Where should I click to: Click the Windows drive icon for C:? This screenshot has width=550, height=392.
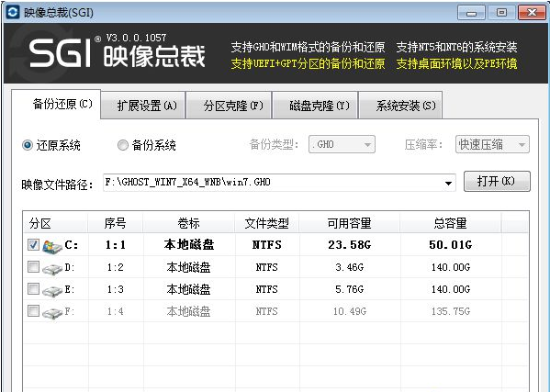pos(52,246)
